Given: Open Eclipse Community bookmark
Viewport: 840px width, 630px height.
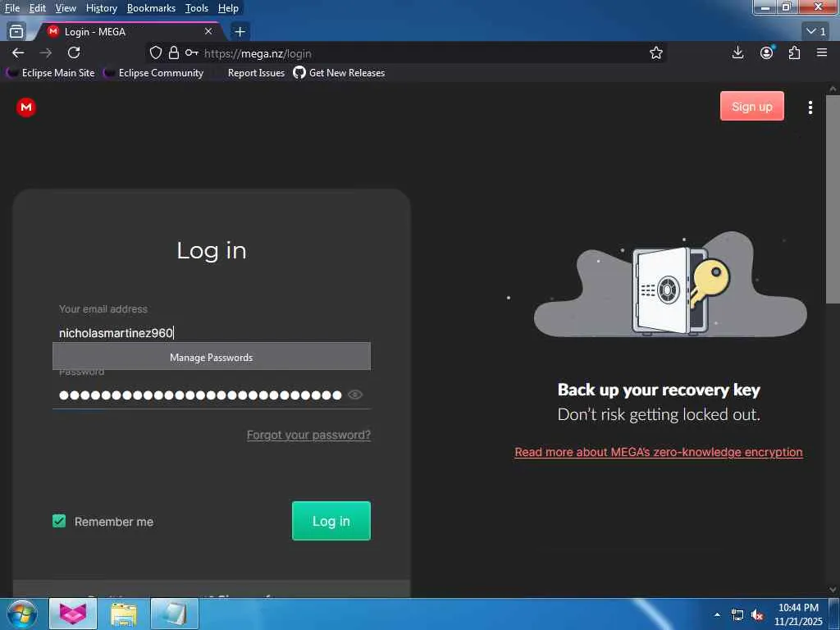Looking at the screenshot, I should [x=154, y=73].
